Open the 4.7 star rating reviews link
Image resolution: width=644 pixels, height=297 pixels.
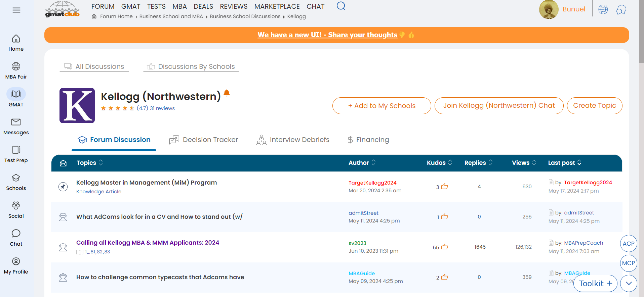(x=156, y=108)
